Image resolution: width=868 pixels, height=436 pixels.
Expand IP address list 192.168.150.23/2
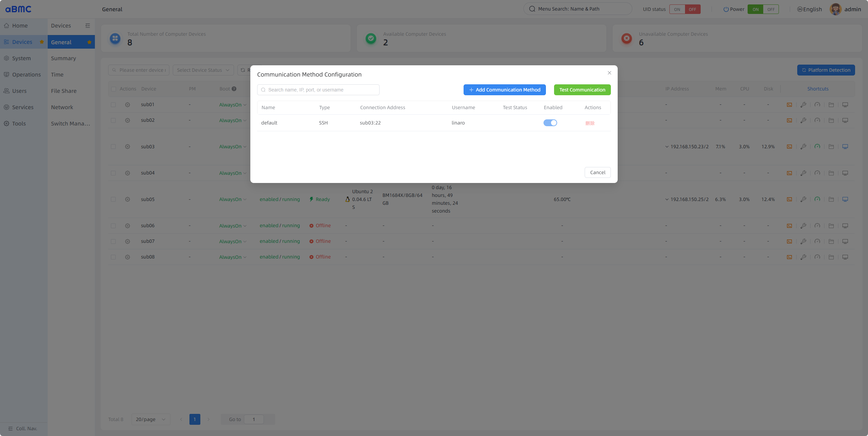667,147
